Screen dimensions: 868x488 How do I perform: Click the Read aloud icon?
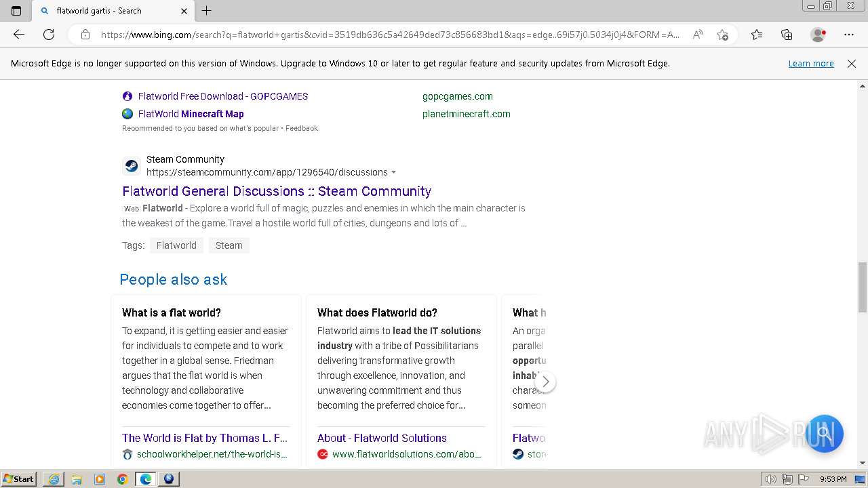click(698, 35)
